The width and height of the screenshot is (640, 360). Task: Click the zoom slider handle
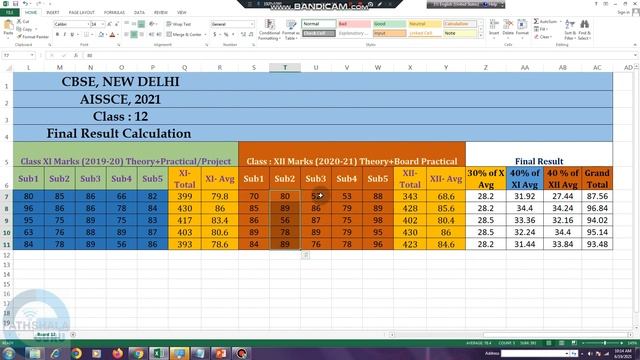(604, 343)
